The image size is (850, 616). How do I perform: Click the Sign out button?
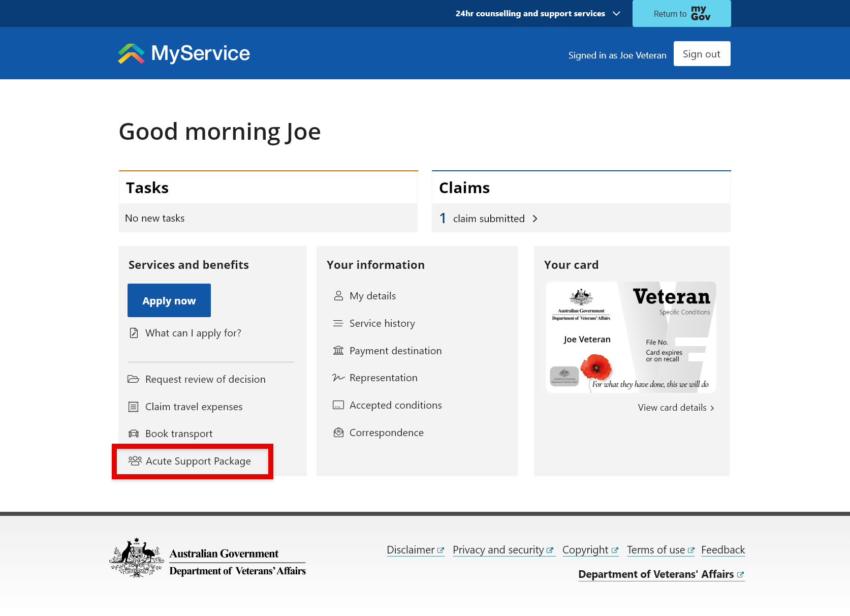702,53
